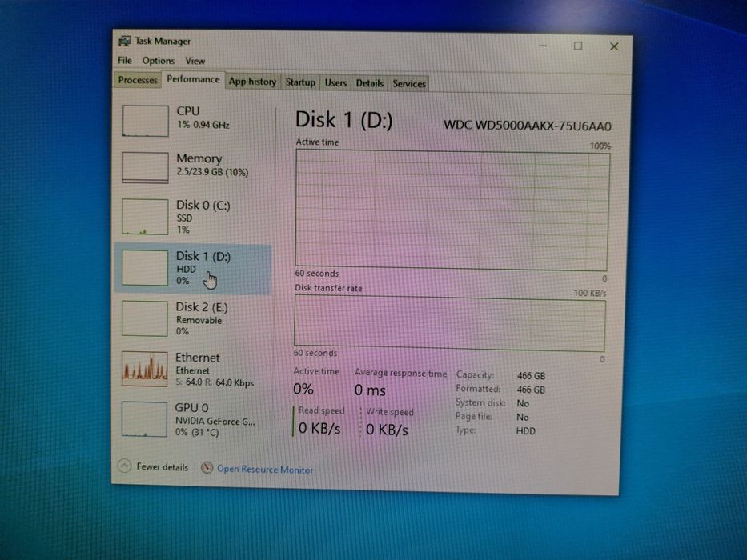Select the Ethernet mini graph thumbnail
The width and height of the screenshot is (747, 560).
144,369
